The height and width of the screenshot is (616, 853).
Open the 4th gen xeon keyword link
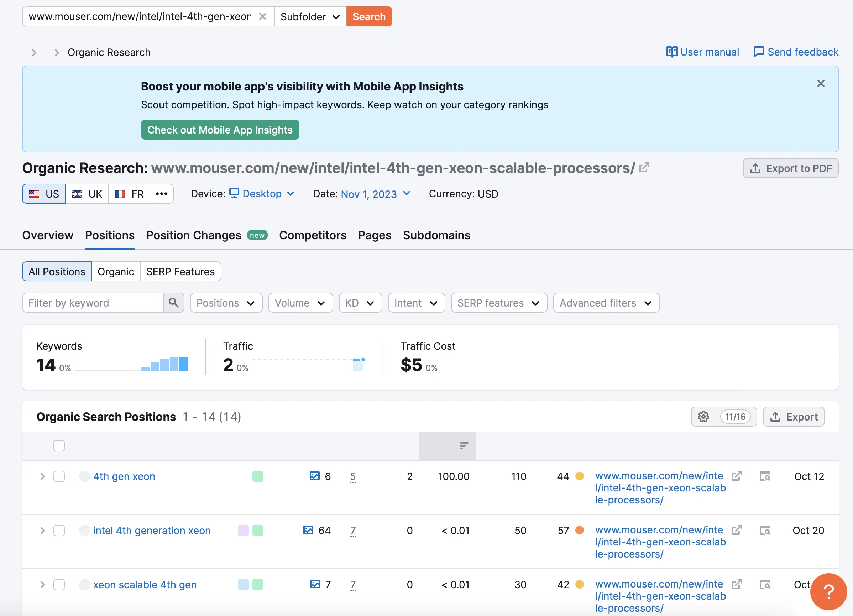click(124, 476)
